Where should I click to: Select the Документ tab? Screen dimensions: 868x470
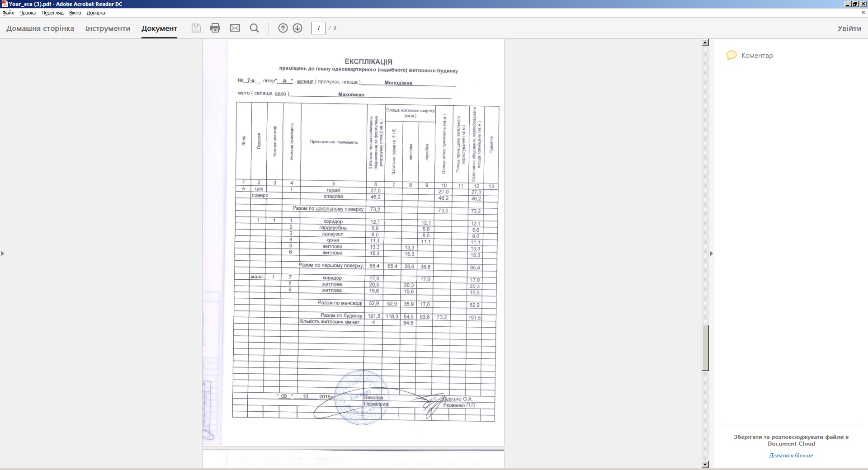coord(159,28)
